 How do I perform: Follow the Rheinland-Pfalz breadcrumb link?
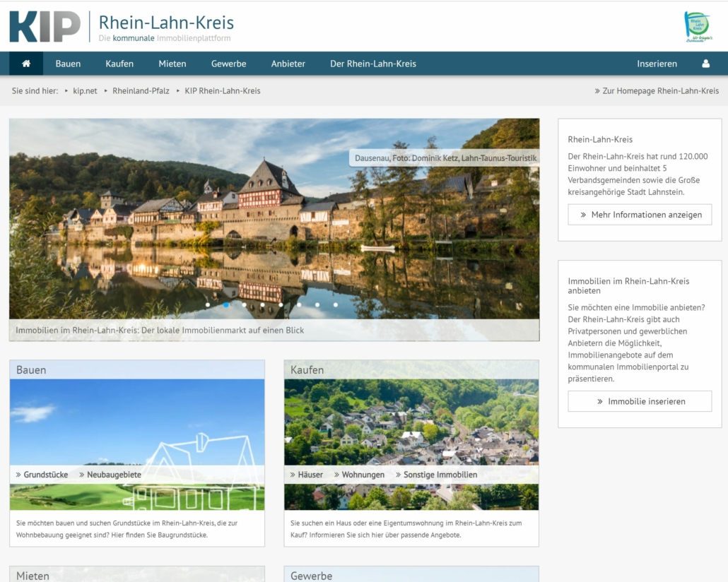coord(141,91)
